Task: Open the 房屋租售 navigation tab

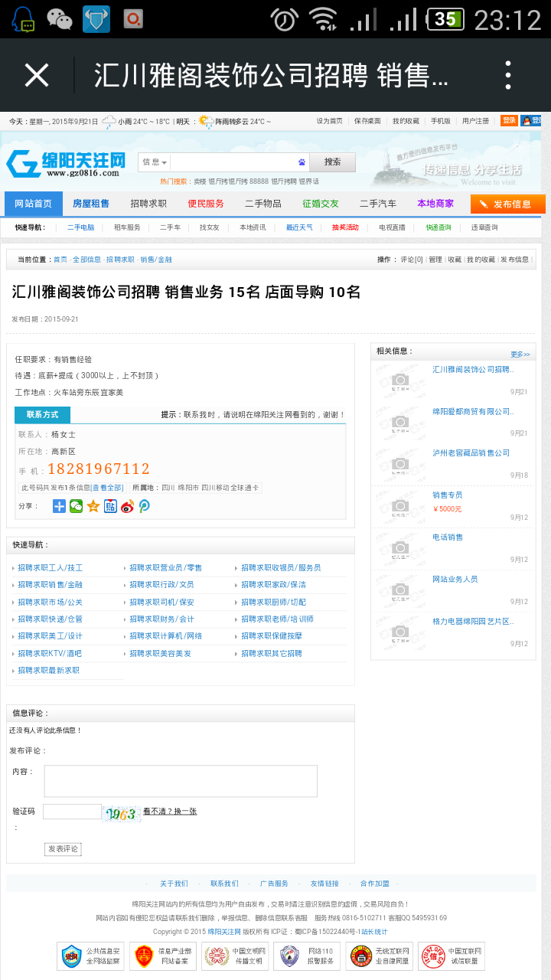Action: (91, 204)
